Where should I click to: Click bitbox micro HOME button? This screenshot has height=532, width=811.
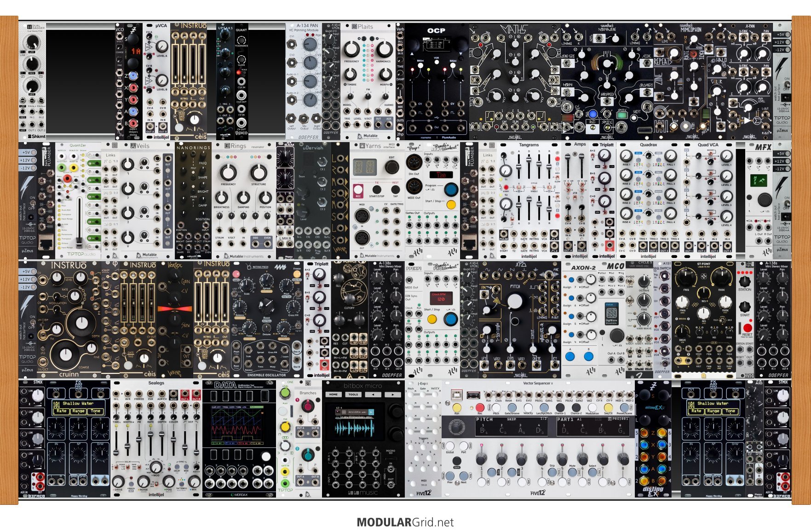pyautogui.click(x=334, y=395)
